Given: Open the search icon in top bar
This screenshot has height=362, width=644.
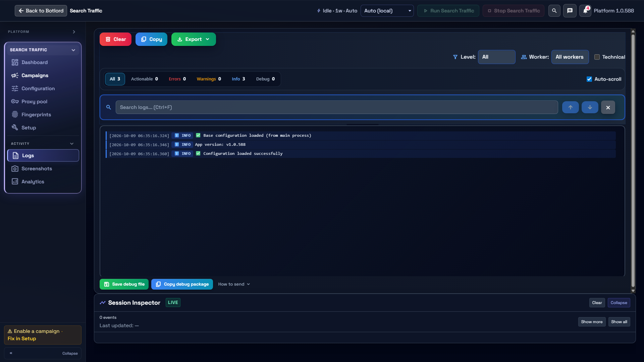Looking at the screenshot, I should click(554, 11).
